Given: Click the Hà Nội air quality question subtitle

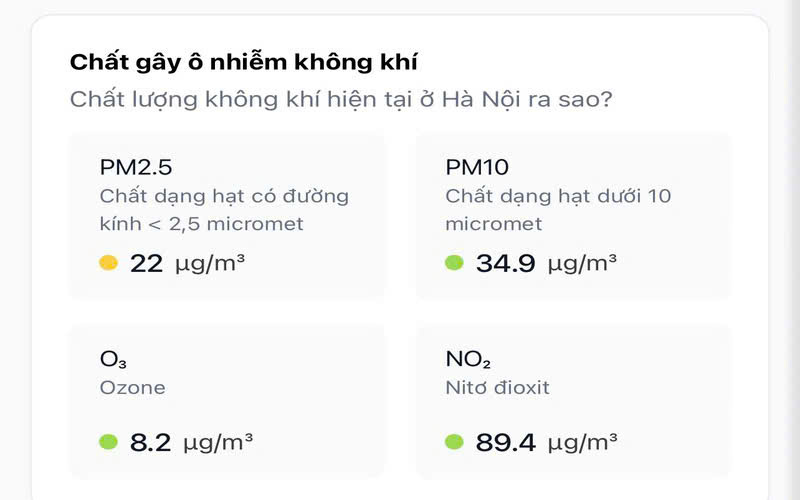Looking at the screenshot, I should [341, 100].
